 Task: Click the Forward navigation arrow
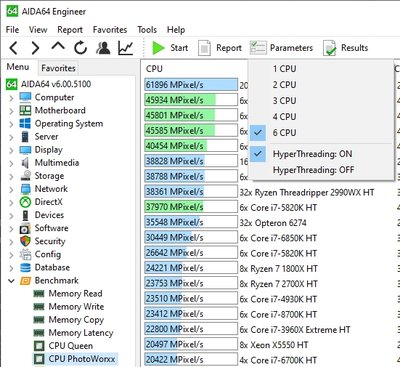pos(35,48)
